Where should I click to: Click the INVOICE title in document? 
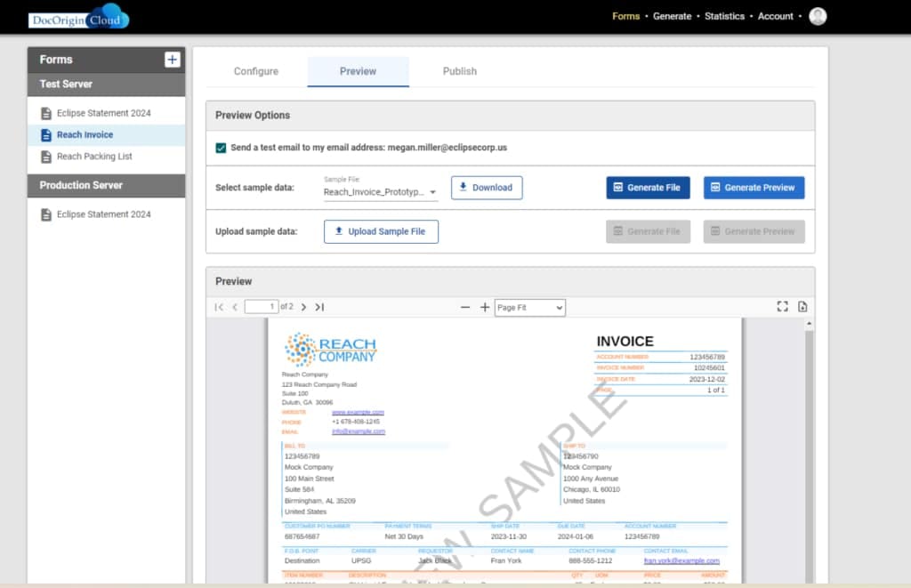point(625,341)
